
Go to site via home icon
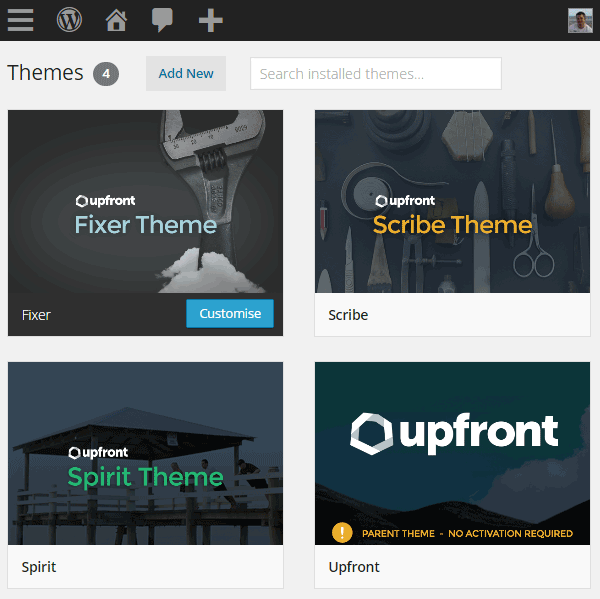click(116, 20)
